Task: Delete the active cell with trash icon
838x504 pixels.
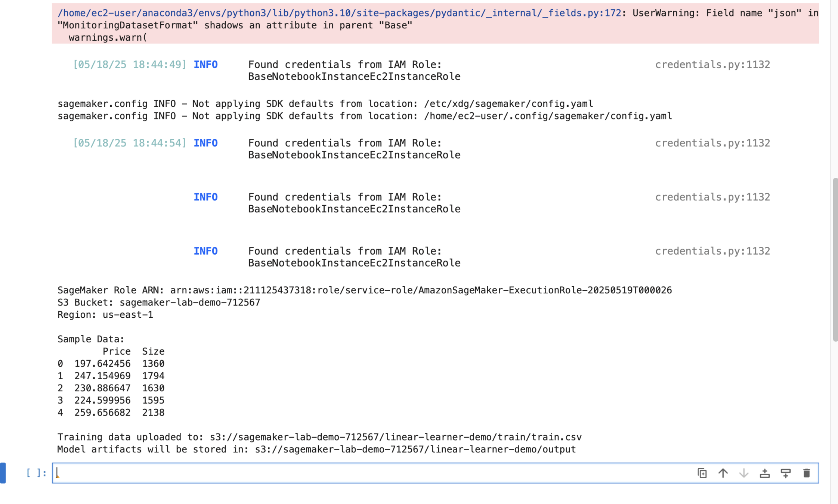Action: (807, 473)
